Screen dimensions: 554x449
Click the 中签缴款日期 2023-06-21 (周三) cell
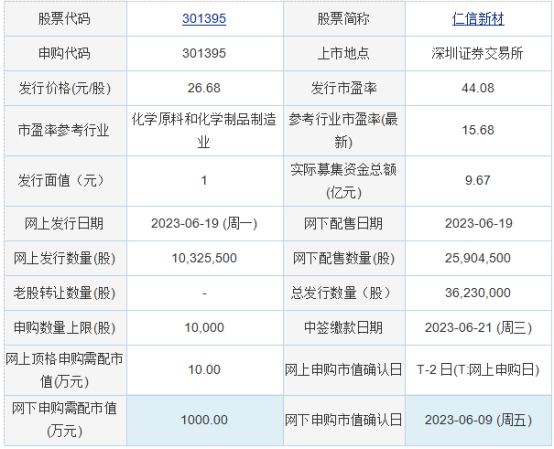click(478, 328)
